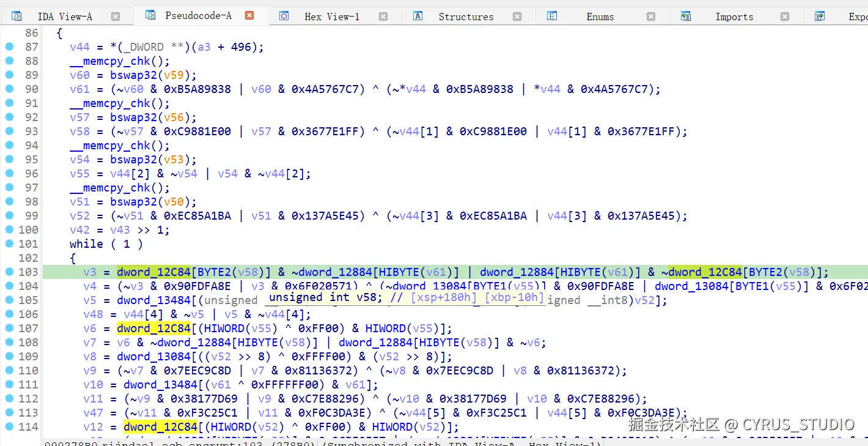The height and width of the screenshot is (446, 868).
Task: Toggle breakpoint dot on line 87
Action: click(x=9, y=46)
